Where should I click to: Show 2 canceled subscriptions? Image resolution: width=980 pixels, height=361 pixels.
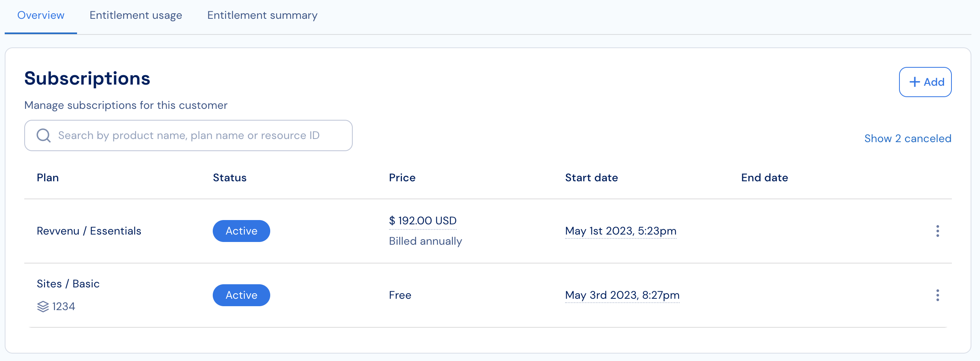coord(908,139)
